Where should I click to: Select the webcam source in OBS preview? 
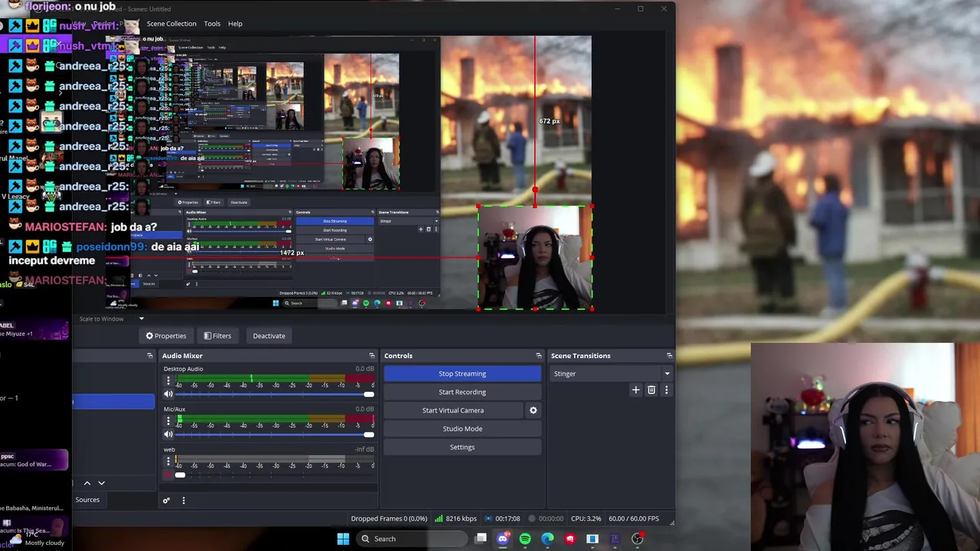click(x=535, y=258)
